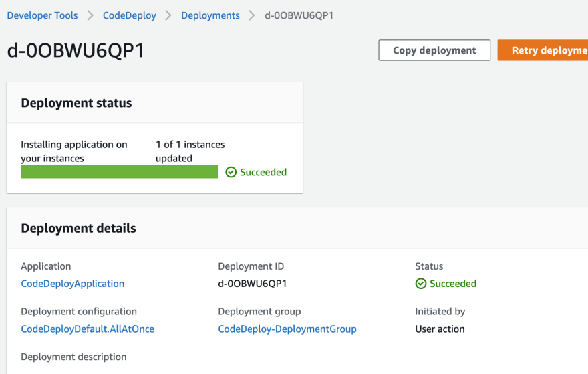Image resolution: width=588 pixels, height=374 pixels.
Task: Open CodeDeploy-DeploymentGroup link
Action: 287,329
